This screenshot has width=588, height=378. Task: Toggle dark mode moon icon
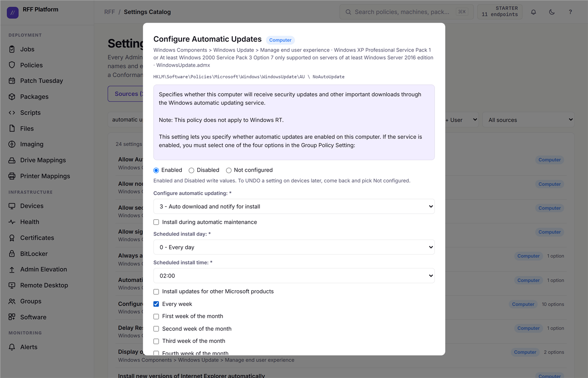click(552, 12)
